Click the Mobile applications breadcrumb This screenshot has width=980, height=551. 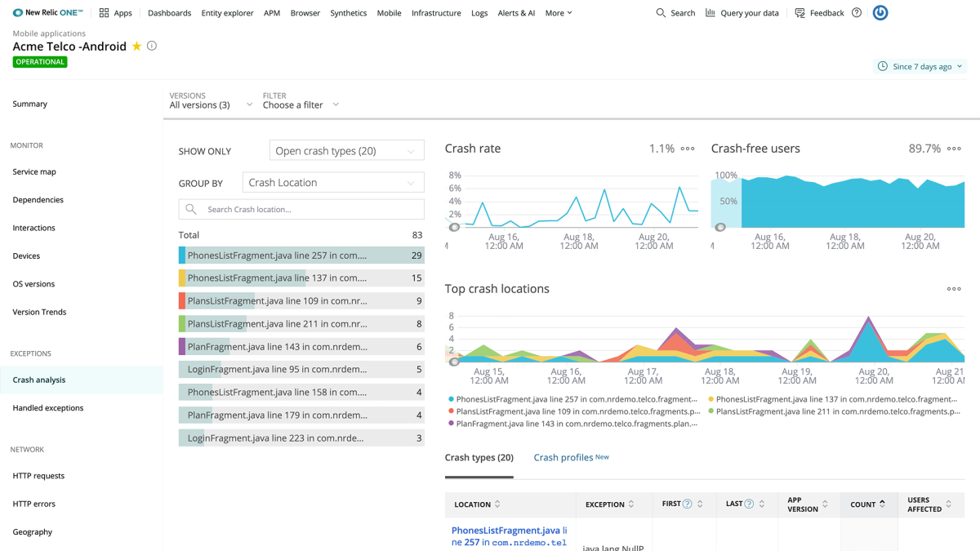tap(49, 33)
